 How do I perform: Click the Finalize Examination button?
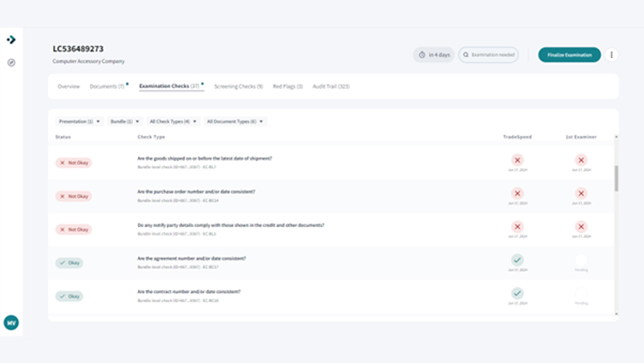569,55
